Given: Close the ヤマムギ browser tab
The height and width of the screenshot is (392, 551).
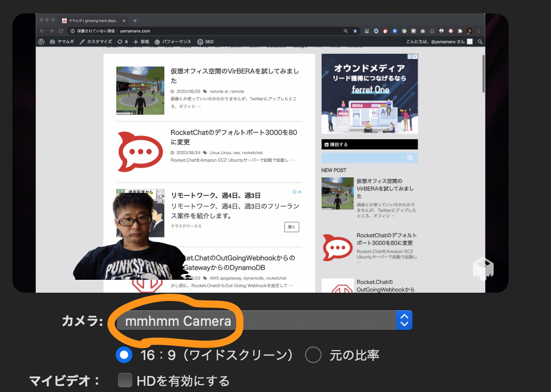Looking at the screenshot, I should point(124,21).
